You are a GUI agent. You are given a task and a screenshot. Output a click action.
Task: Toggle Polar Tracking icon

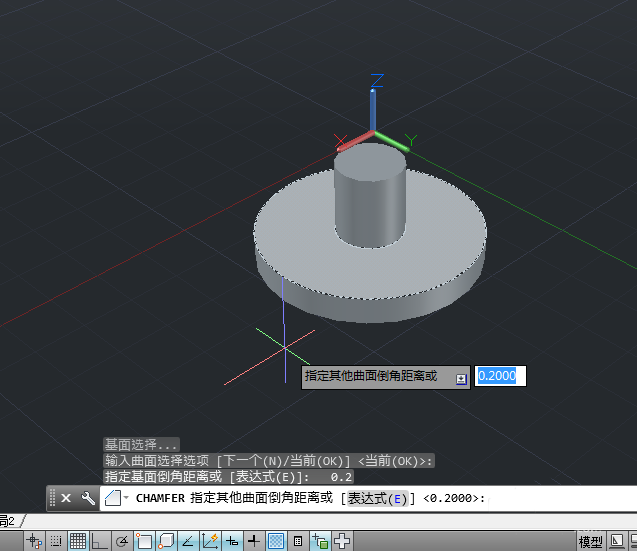coord(121,541)
